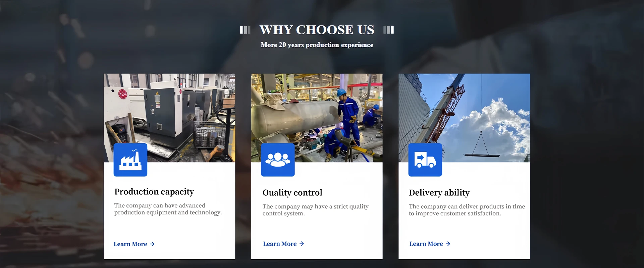Open Learn More under Production capacity
The width and height of the screenshot is (644, 268).
click(130, 244)
